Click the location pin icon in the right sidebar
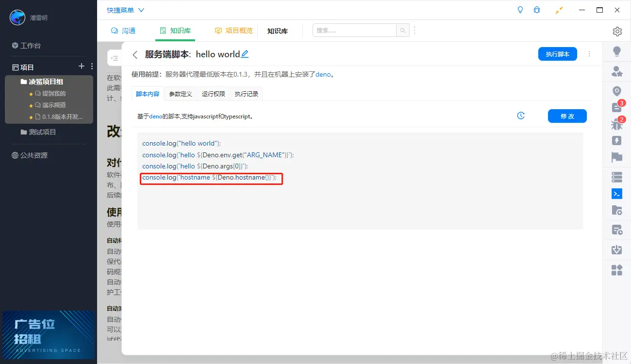This screenshot has height=364, width=631. point(617,91)
